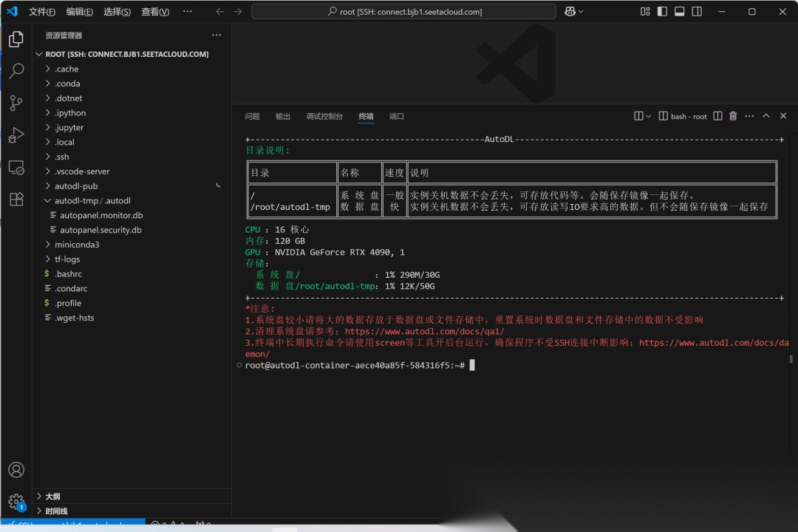
Task: Open the 文件(F) menu
Action: [x=41, y=12]
